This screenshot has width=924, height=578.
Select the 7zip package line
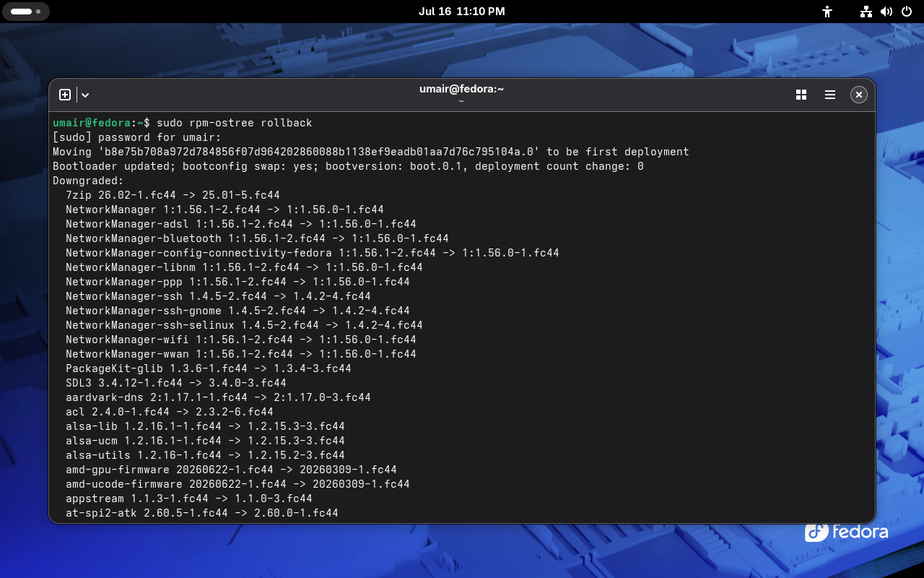click(x=173, y=195)
